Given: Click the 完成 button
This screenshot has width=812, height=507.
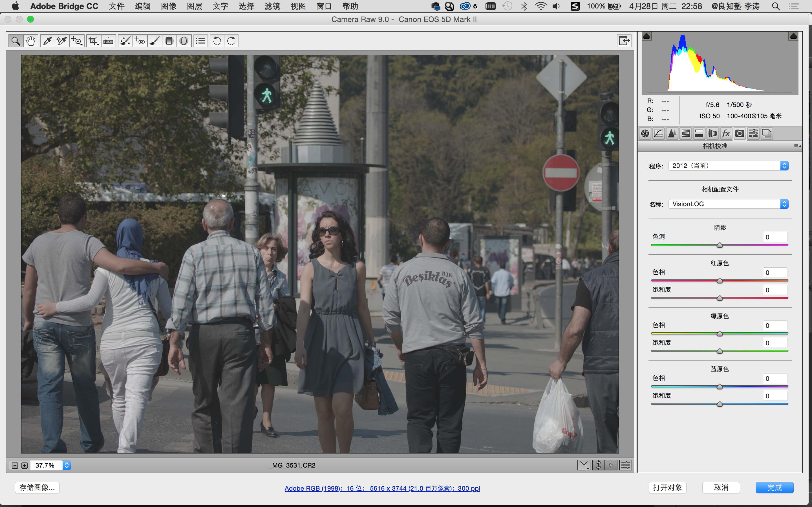Looking at the screenshot, I should (x=774, y=487).
